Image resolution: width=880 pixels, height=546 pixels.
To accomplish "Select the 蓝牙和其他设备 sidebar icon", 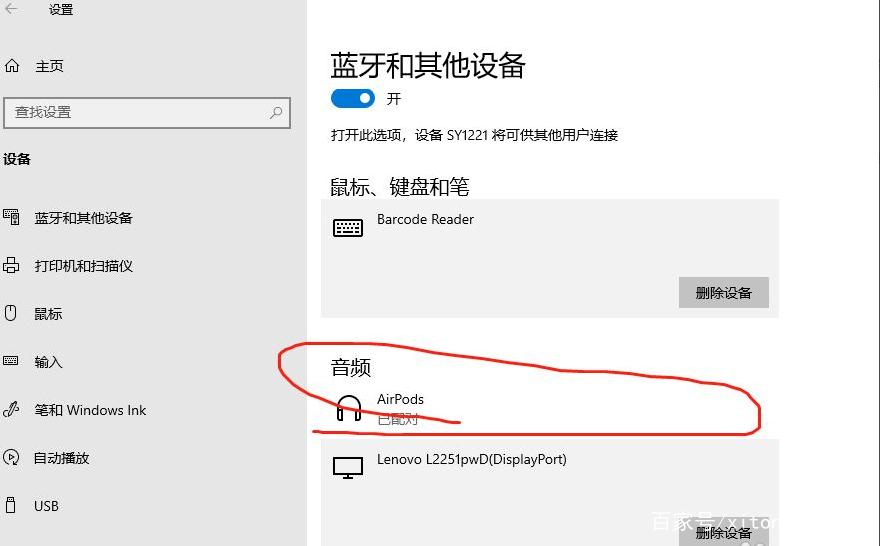I will [11, 217].
